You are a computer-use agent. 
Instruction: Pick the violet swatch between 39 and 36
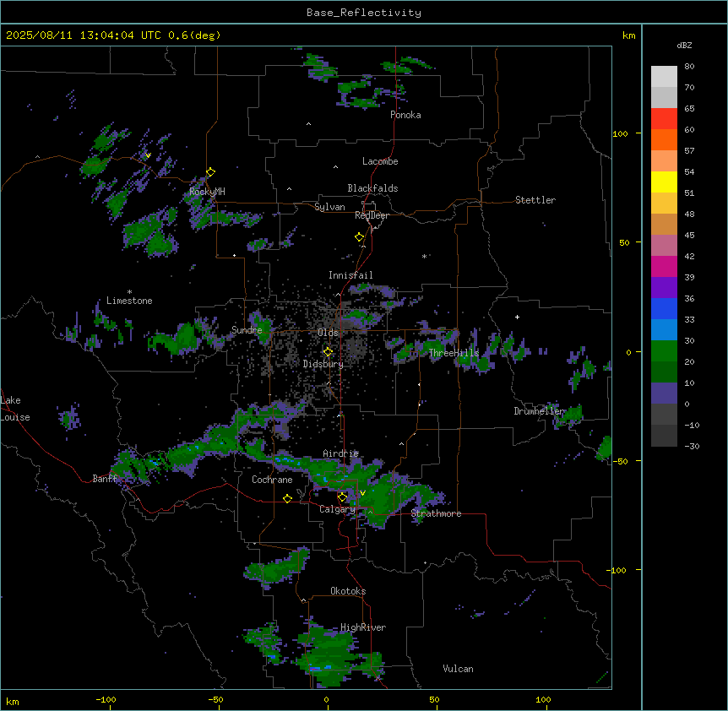tap(664, 287)
